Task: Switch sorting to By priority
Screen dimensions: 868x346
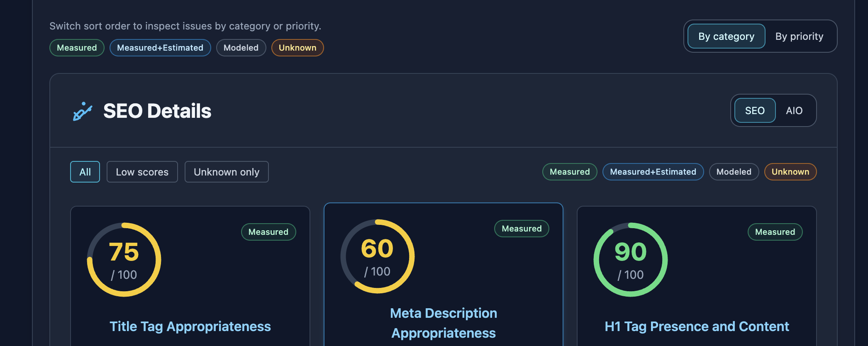Action: pos(800,36)
